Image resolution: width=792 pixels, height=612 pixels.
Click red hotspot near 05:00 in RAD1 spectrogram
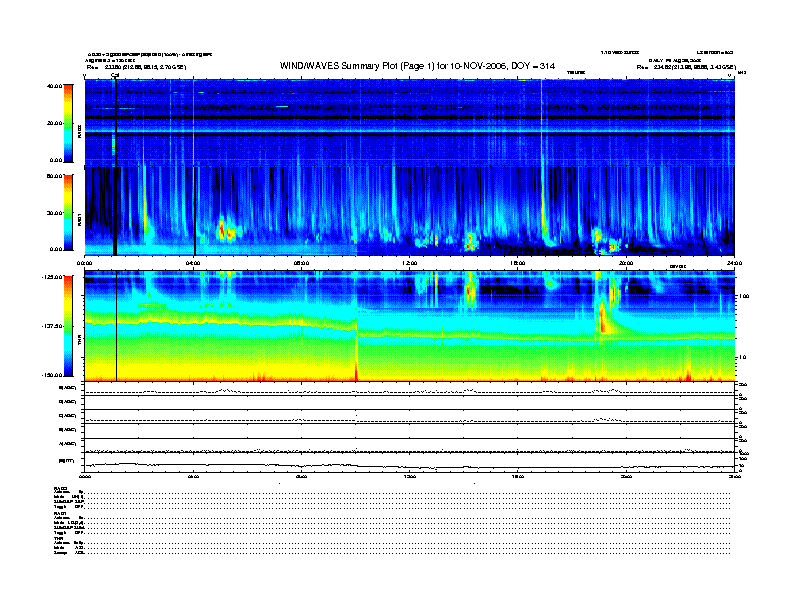221,230
